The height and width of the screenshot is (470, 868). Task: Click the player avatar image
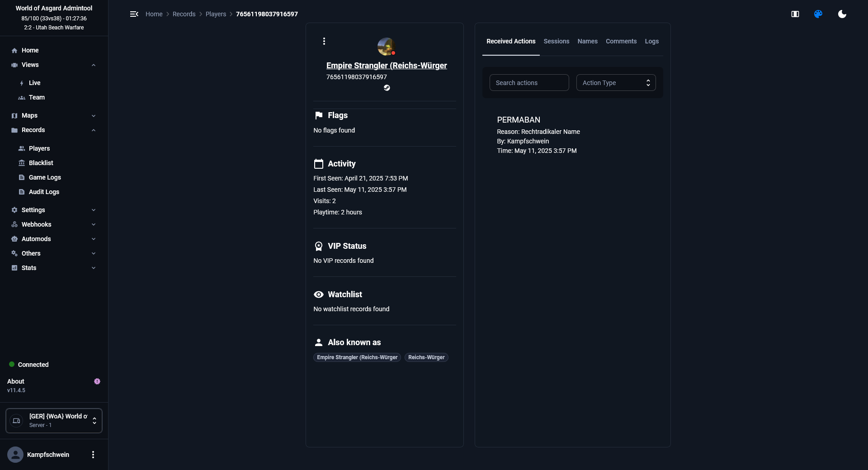386,46
